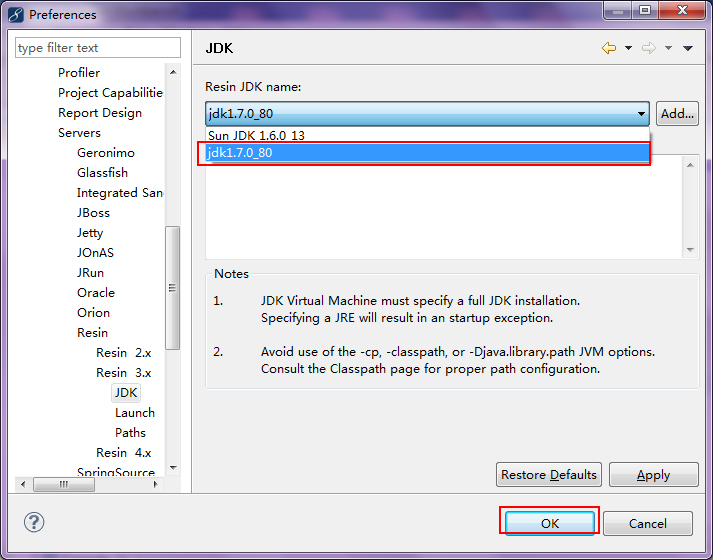
Task: Click the forward navigation arrow icon
Action: pos(649,48)
